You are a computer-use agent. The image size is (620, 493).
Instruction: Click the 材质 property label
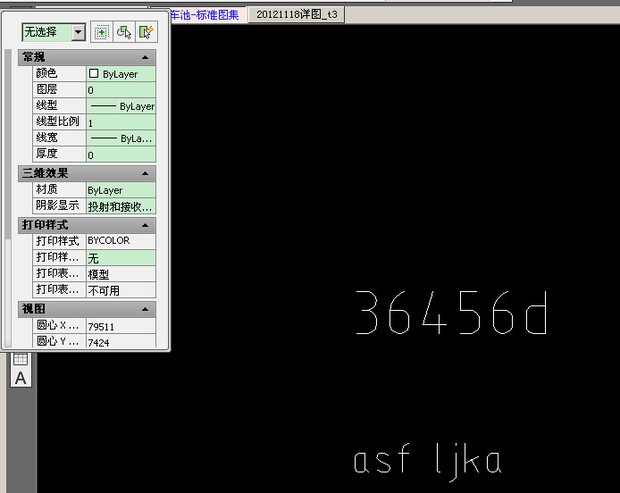pos(47,189)
